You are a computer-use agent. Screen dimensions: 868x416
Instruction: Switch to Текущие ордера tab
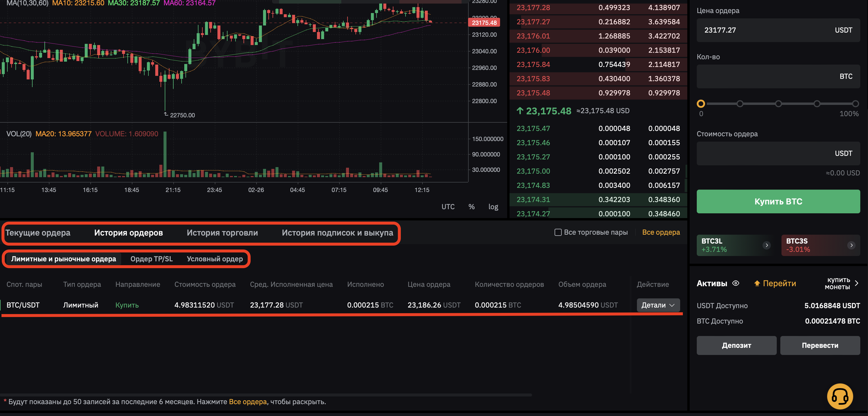(x=38, y=233)
